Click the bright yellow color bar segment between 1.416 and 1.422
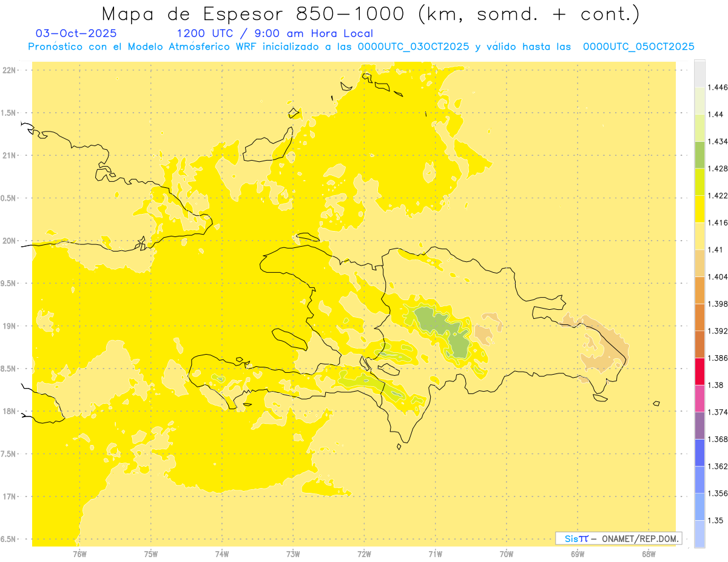This screenshot has width=728, height=562. 699,209
